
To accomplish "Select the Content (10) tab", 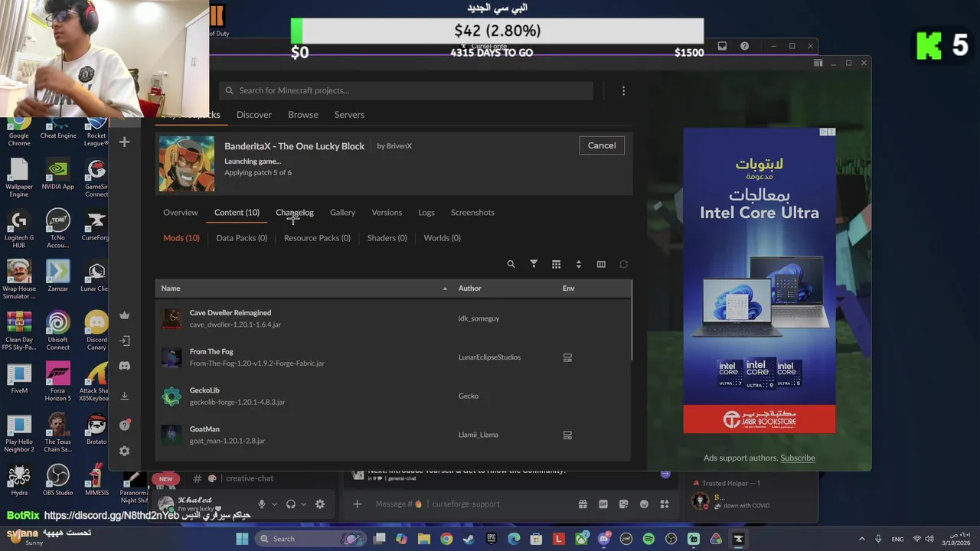I will [x=237, y=213].
